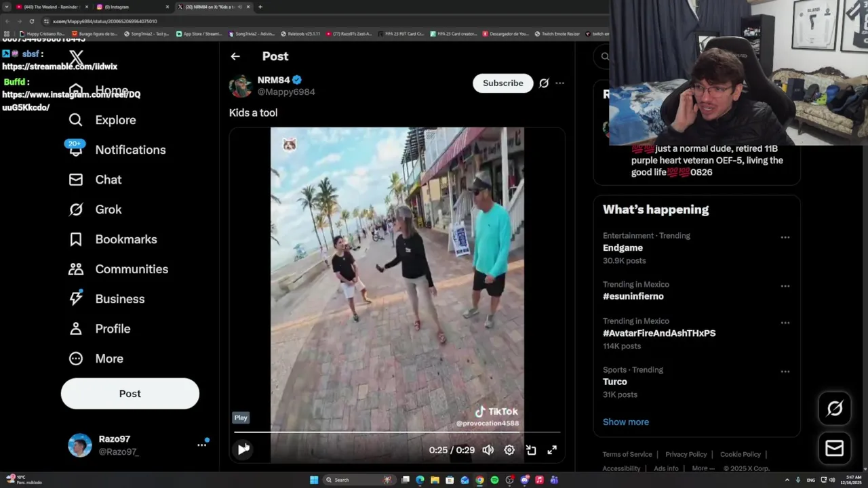The width and height of the screenshot is (868, 488).
Task: Seek on the video progress bar
Action: point(397,432)
